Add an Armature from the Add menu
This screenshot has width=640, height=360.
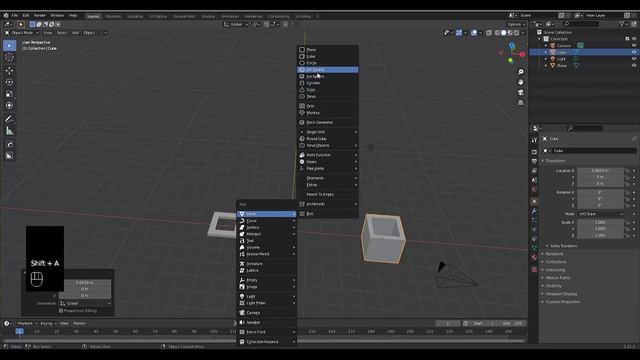[x=267, y=264]
